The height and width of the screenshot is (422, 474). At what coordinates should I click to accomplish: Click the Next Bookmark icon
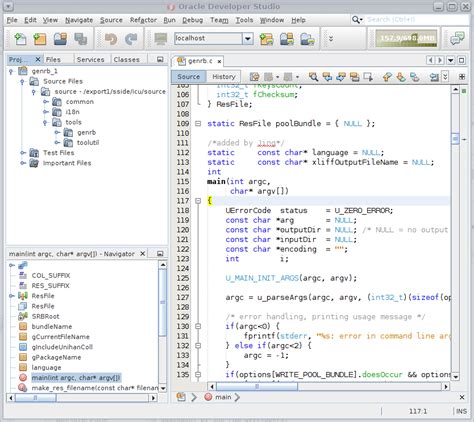tap(401, 77)
